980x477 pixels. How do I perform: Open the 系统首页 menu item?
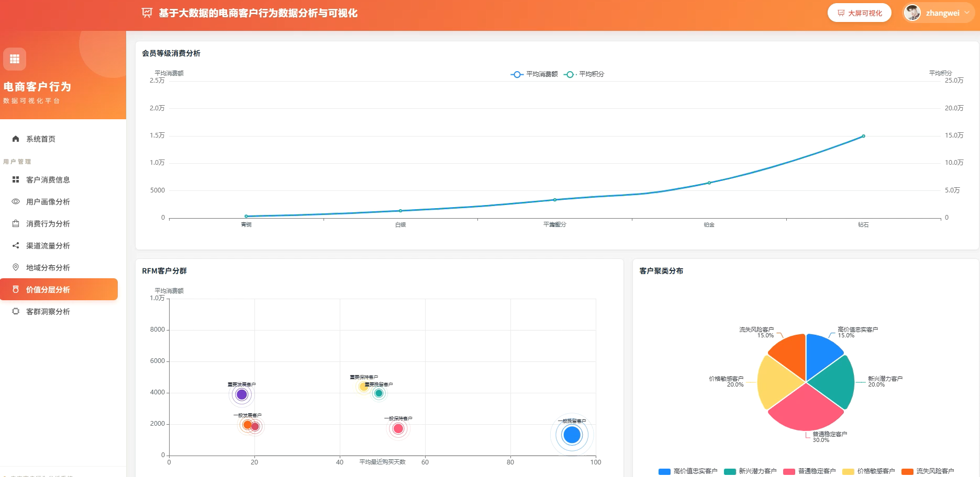point(59,139)
